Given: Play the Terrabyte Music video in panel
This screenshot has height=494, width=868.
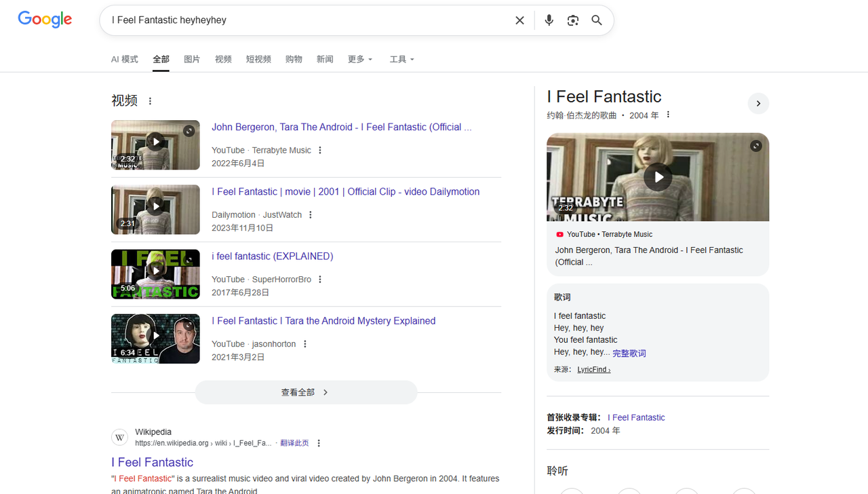Looking at the screenshot, I should click(x=657, y=177).
